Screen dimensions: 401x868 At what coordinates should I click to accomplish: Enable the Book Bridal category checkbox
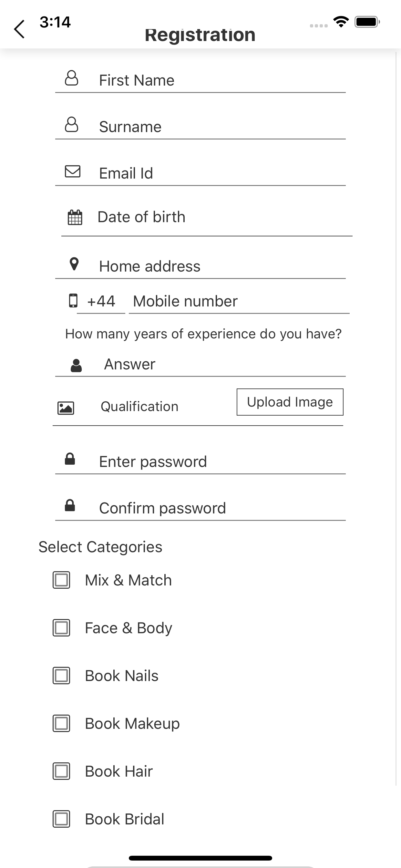pos(61,819)
